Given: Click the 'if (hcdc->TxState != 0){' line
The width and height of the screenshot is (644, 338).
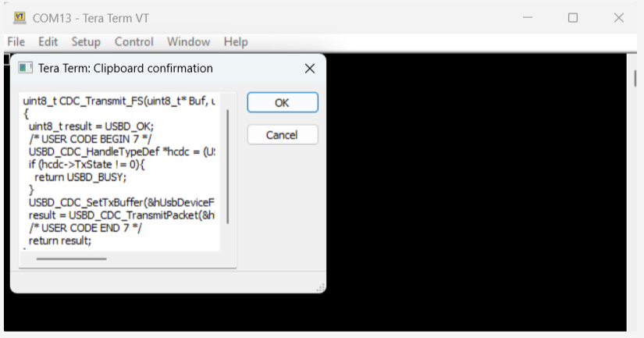Looking at the screenshot, I should coord(87,165).
